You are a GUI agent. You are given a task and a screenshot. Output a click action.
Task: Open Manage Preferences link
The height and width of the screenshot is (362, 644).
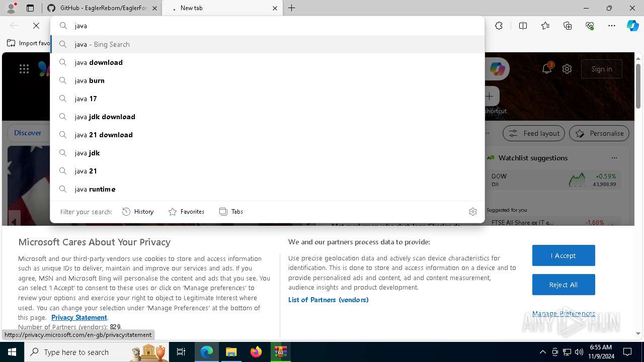tap(563, 313)
